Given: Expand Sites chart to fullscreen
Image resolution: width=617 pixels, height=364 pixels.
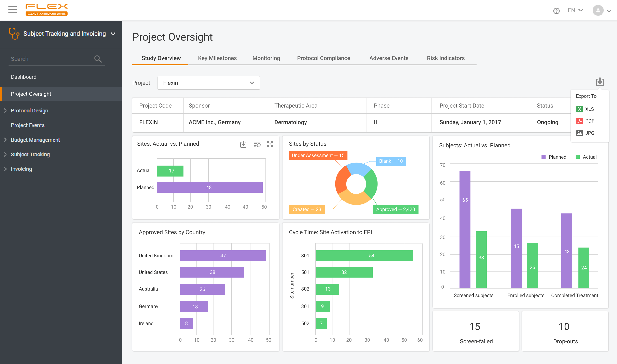Looking at the screenshot, I should click(270, 144).
